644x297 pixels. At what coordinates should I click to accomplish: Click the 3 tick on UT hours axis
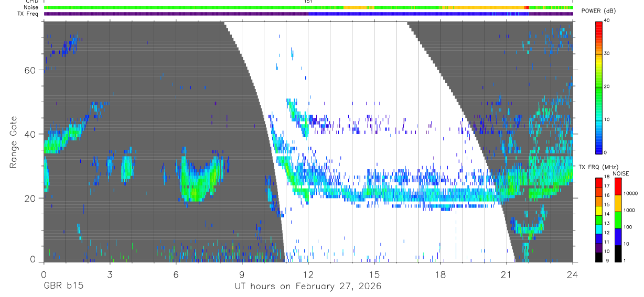pos(110,274)
